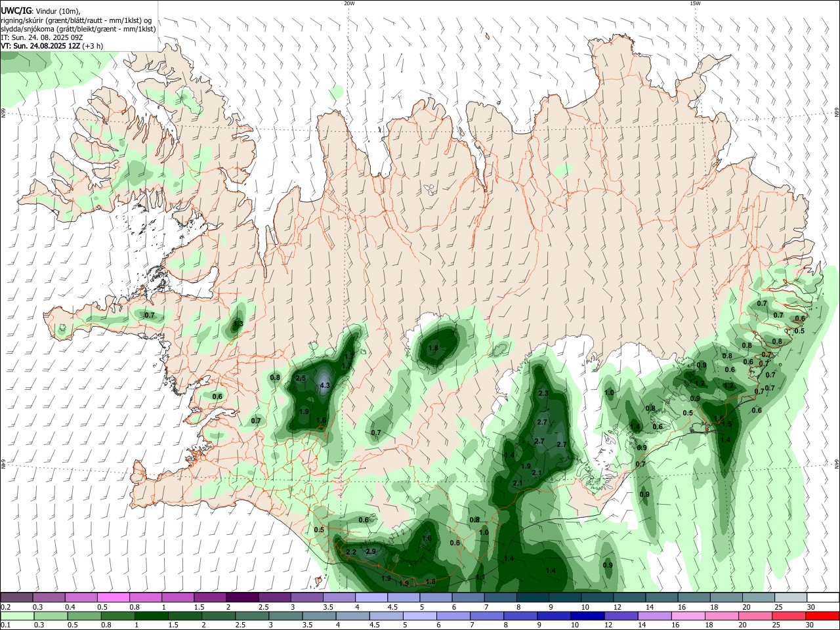The image size is (840, 630).
Task: Click the 'VT: Sun. 24.08.2025 12Z (+3 h)' line
Action: (x=51, y=46)
